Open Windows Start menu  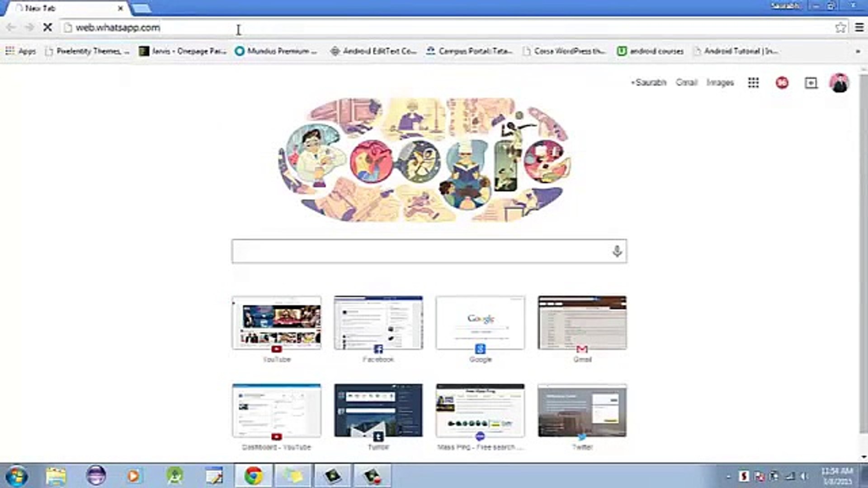(x=17, y=476)
